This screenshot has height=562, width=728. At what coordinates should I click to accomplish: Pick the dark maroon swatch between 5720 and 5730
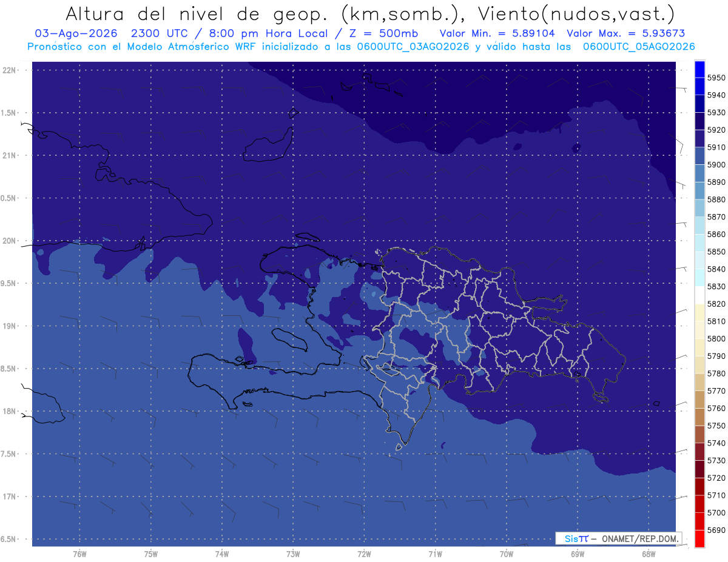[699, 469]
